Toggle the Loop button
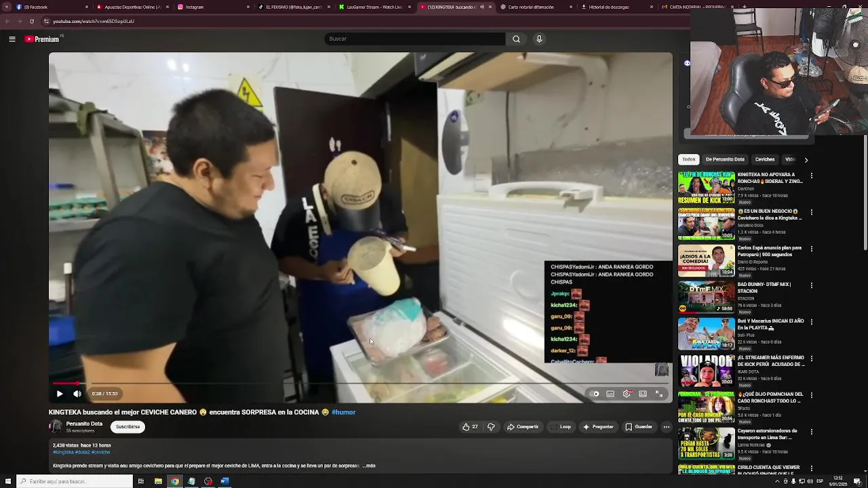 [561, 427]
